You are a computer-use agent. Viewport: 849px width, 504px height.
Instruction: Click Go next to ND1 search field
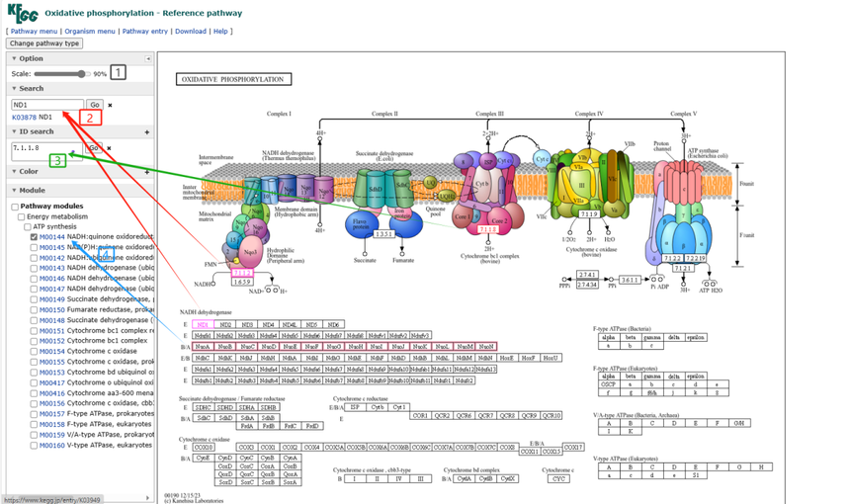pos(95,105)
